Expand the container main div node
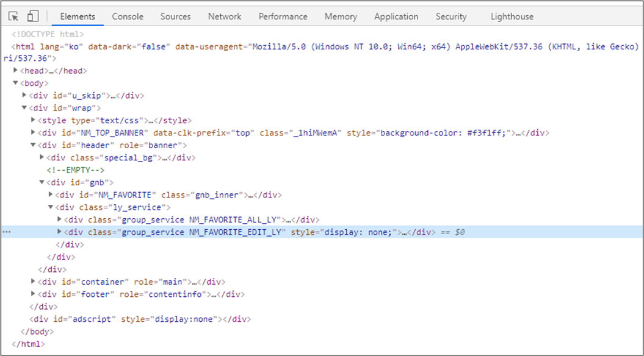 (x=33, y=282)
